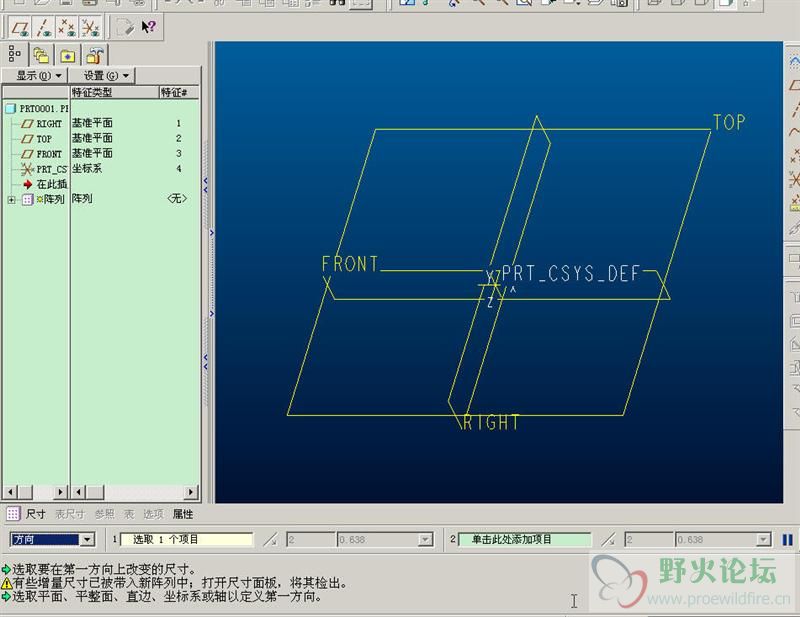The width and height of the screenshot is (800, 617).
Task: Open second direction 0.638 spacing dropdown
Action: [763, 539]
